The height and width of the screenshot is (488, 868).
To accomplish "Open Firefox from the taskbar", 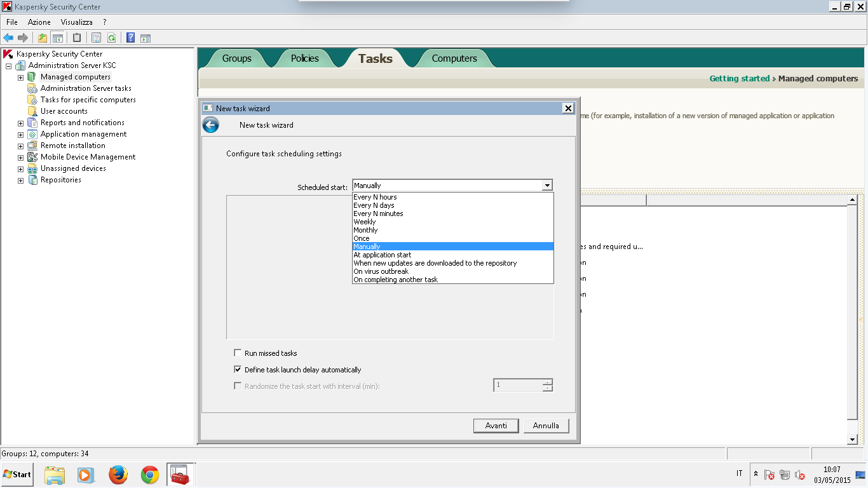I will click(118, 475).
